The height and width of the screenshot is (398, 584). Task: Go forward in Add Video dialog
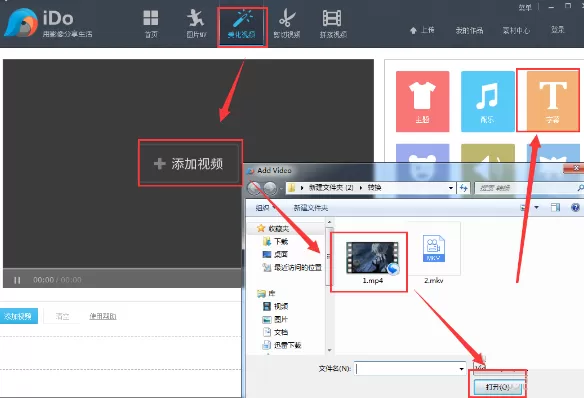pyautogui.click(x=270, y=188)
